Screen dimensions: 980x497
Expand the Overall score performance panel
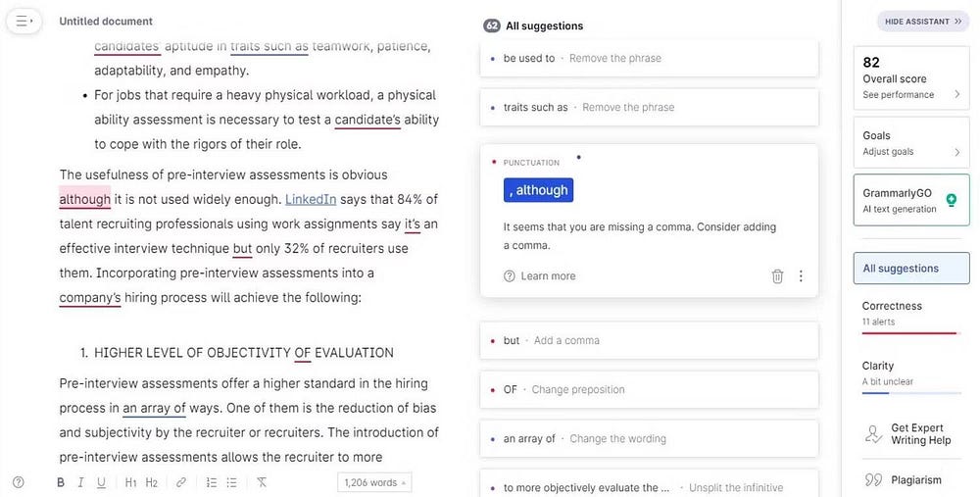point(911,77)
